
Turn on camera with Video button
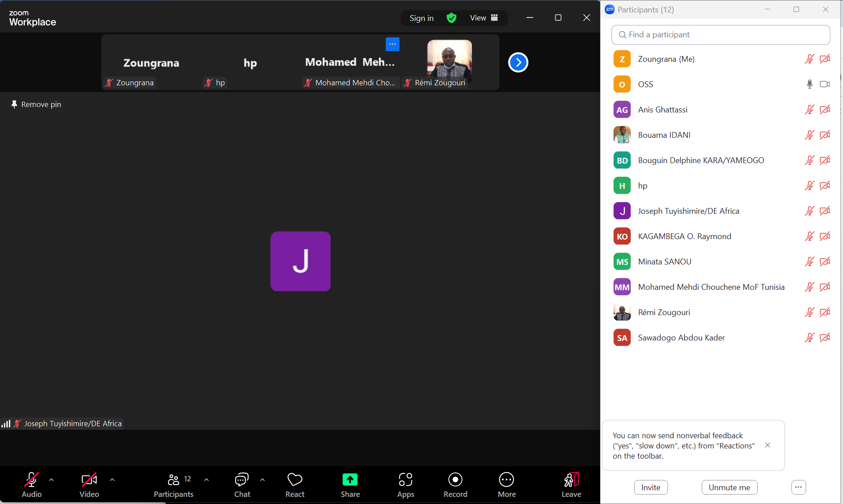(89, 480)
